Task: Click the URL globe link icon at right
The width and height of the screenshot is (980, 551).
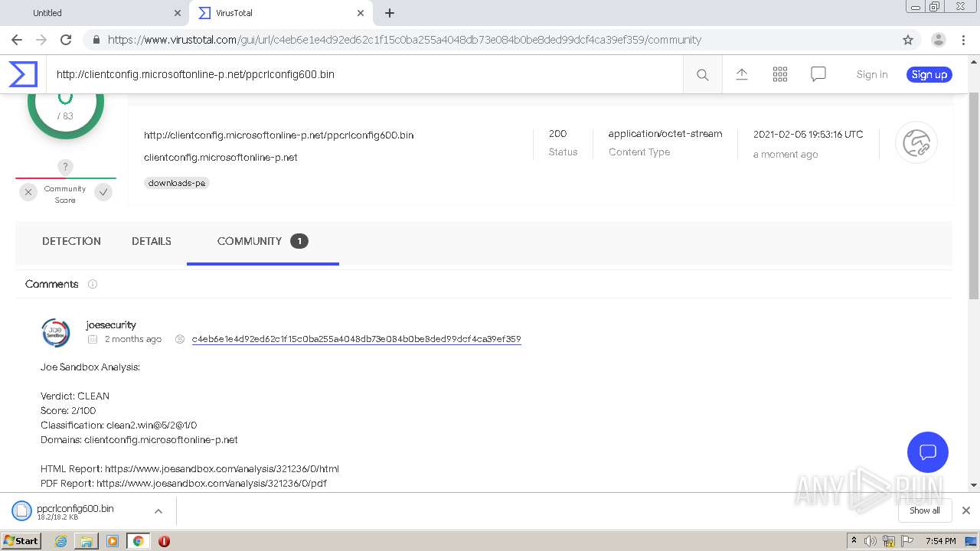Action: (916, 143)
